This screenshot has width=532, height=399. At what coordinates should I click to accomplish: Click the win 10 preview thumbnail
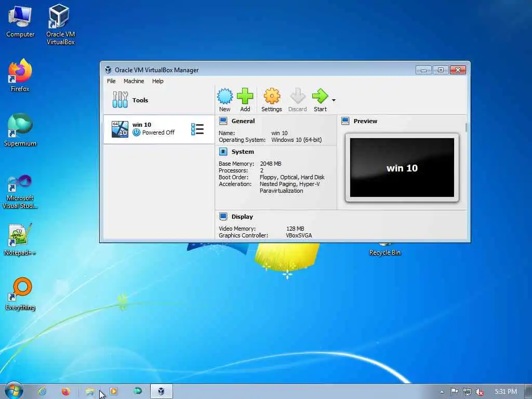tap(402, 168)
